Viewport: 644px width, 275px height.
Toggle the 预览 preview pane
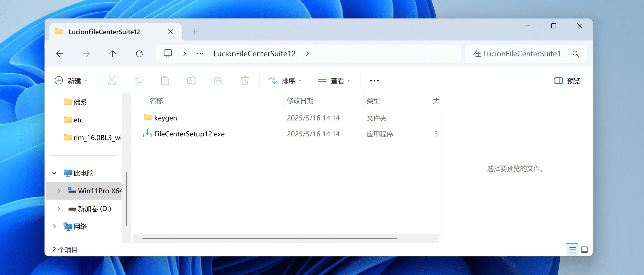(x=567, y=81)
